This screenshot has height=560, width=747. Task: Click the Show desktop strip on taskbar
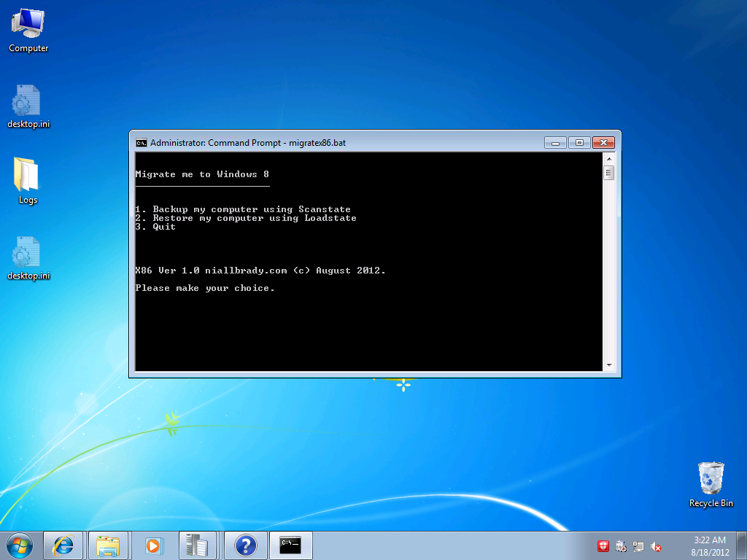point(742,545)
